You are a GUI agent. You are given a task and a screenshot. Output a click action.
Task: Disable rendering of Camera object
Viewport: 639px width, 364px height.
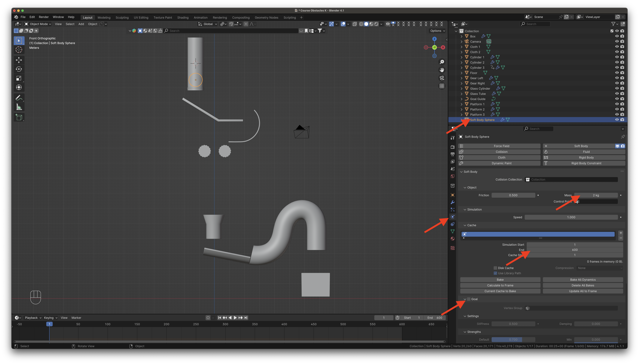click(622, 42)
